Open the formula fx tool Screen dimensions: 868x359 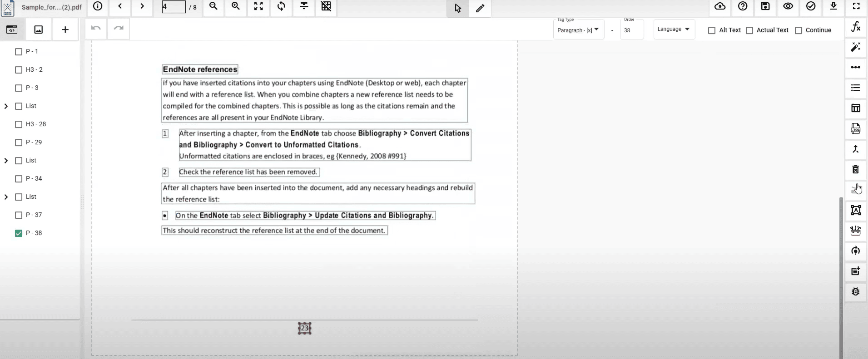[x=856, y=27]
